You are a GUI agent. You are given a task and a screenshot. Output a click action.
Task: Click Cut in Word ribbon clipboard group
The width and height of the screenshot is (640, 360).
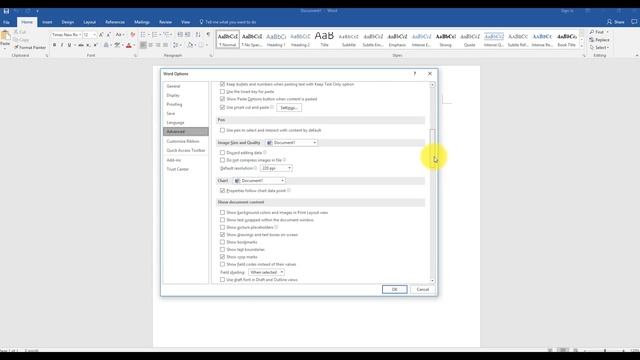(20, 32)
